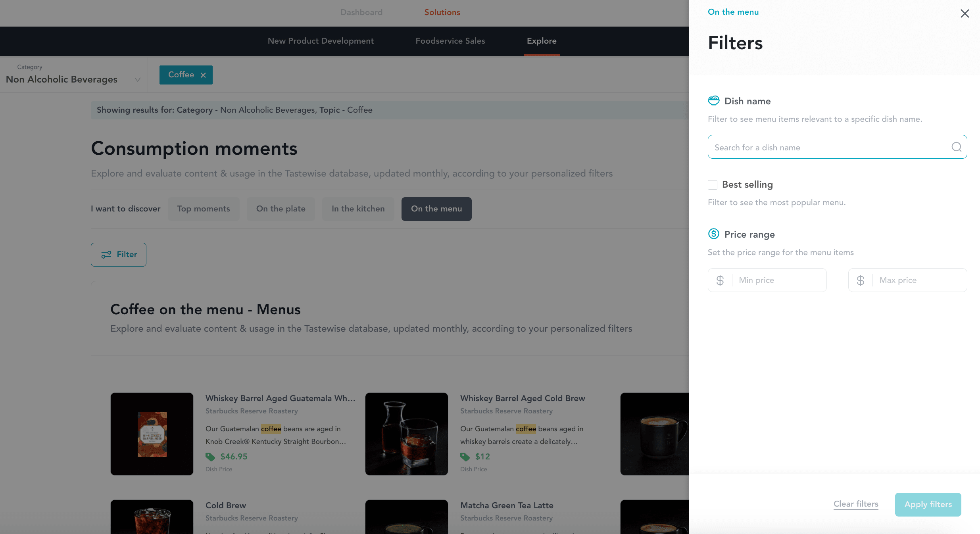This screenshot has height=534, width=980.
Task: Click the Dish name bowl icon
Action: pyautogui.click(x=713, y=100)
